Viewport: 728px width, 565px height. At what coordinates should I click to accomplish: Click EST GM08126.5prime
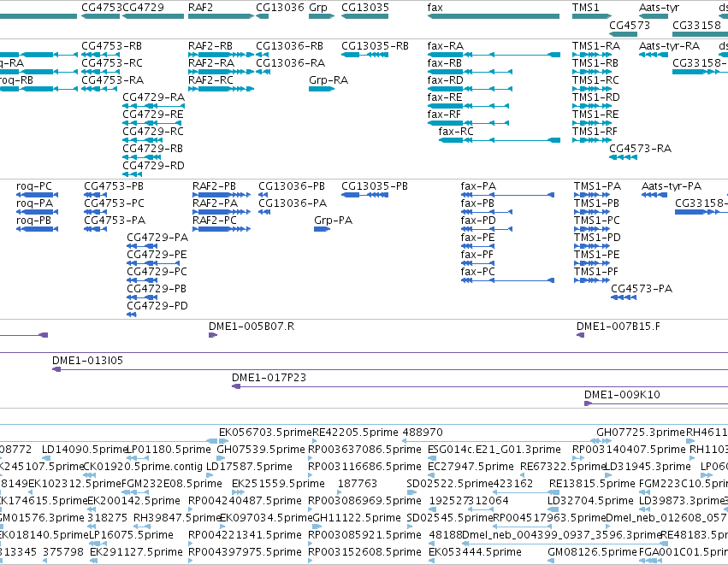593,552
